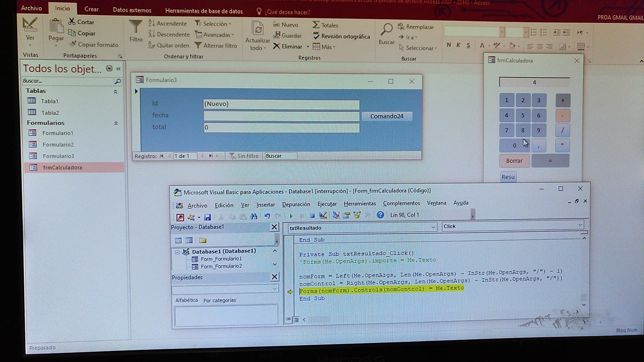Collapse the Formularios section in the navigation pane
The width and height of the screenshot is (644, 362).
pyautogui.click(x=116, y=123)
